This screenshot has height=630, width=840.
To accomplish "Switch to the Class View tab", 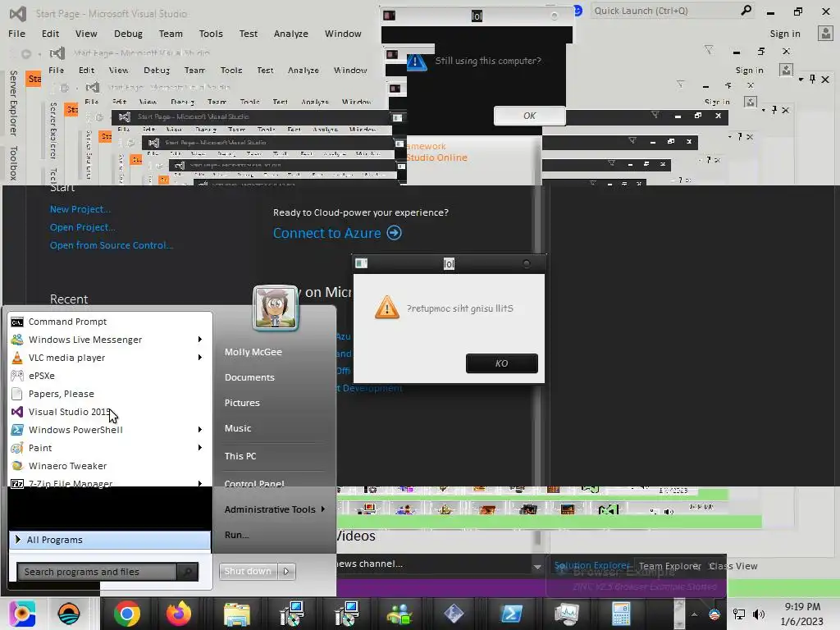I will tap(733, 566).
